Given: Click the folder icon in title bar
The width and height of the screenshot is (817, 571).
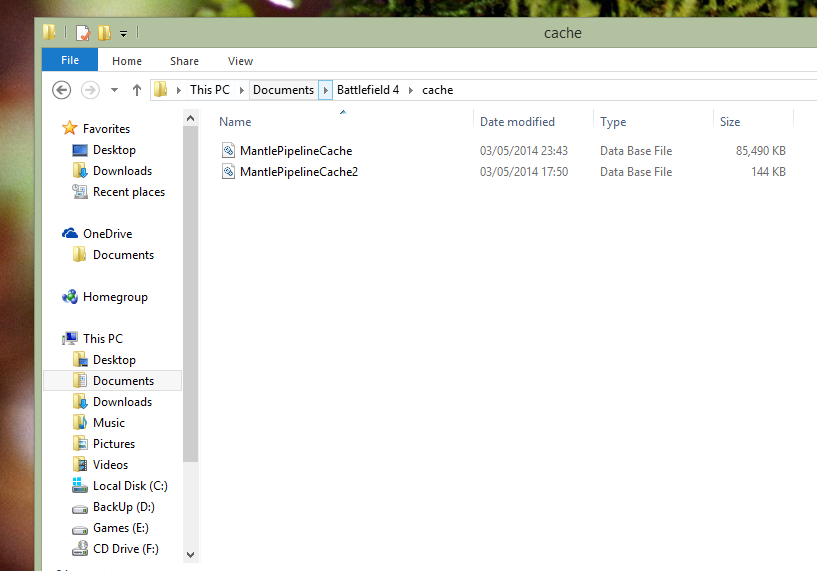Looking at the screenshot, I should point(49,32).
